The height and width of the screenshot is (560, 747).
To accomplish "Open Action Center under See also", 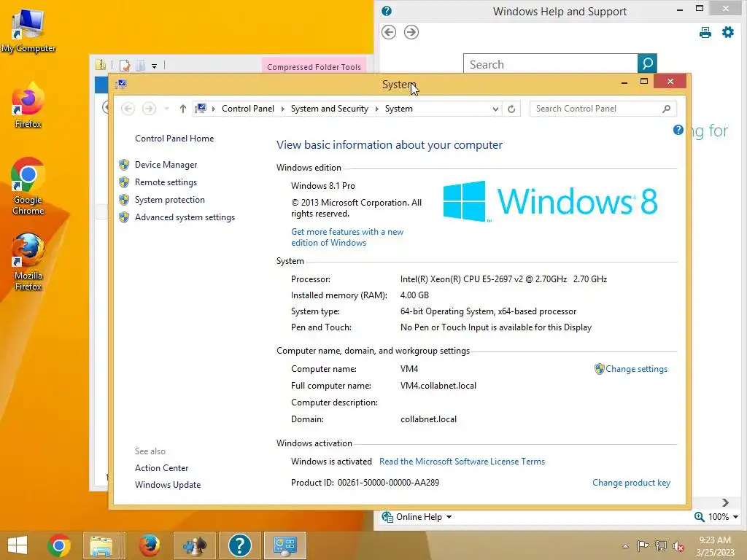I will click(x=161, y=468).
